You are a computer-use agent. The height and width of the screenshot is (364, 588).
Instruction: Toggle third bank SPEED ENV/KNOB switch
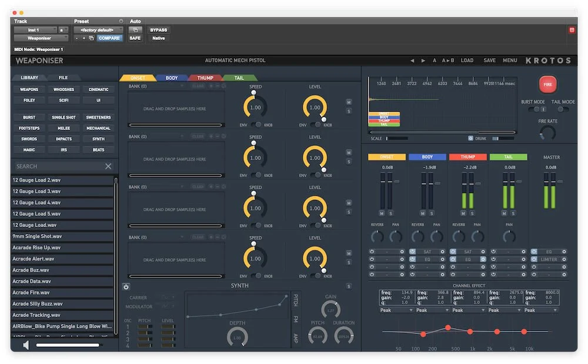256,226
